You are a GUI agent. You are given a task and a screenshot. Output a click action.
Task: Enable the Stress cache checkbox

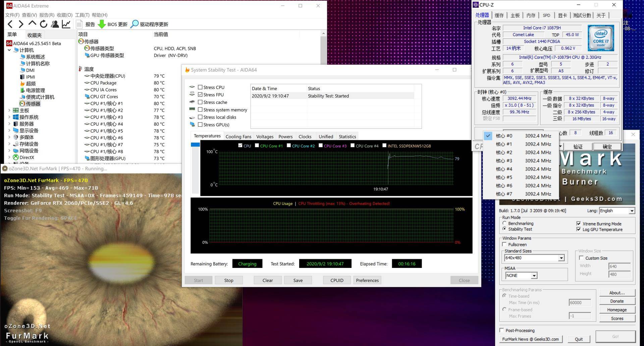(x=200, y=102)
